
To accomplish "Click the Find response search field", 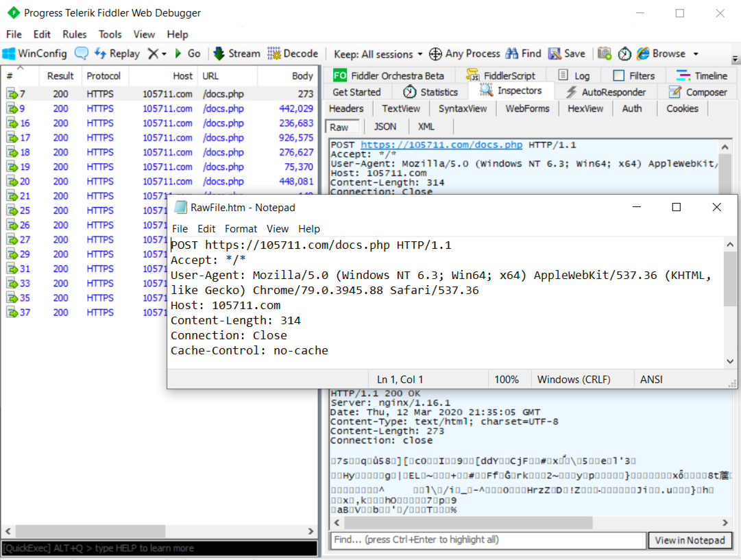I will pos(488,540).
